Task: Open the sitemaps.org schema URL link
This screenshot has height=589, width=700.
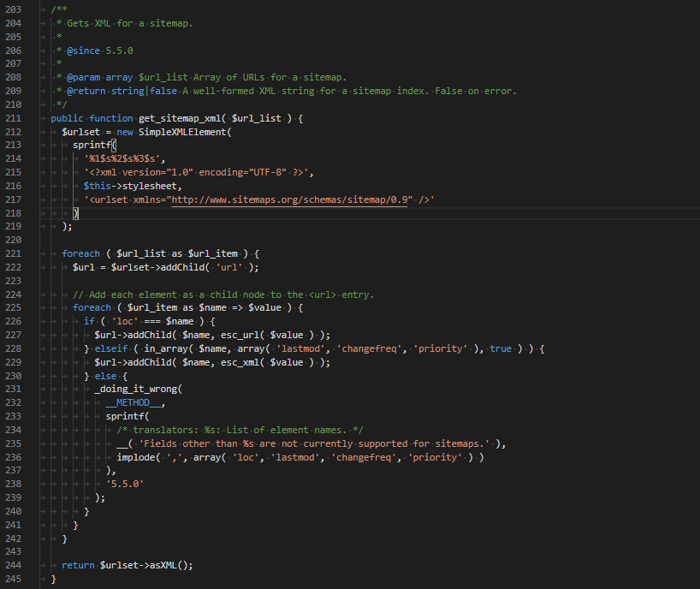Action: click(x=292, y=199)
